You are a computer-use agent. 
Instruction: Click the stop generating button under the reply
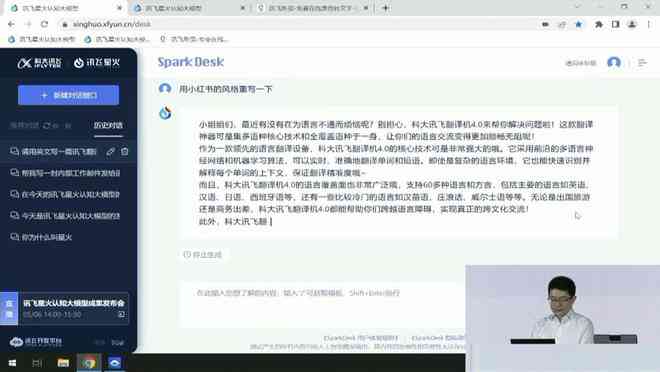[x=202, y=255]
